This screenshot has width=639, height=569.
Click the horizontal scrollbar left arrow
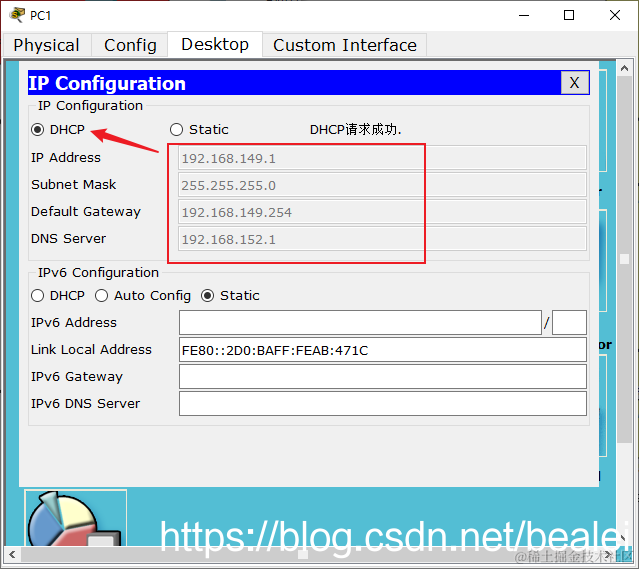click(12, 555)
